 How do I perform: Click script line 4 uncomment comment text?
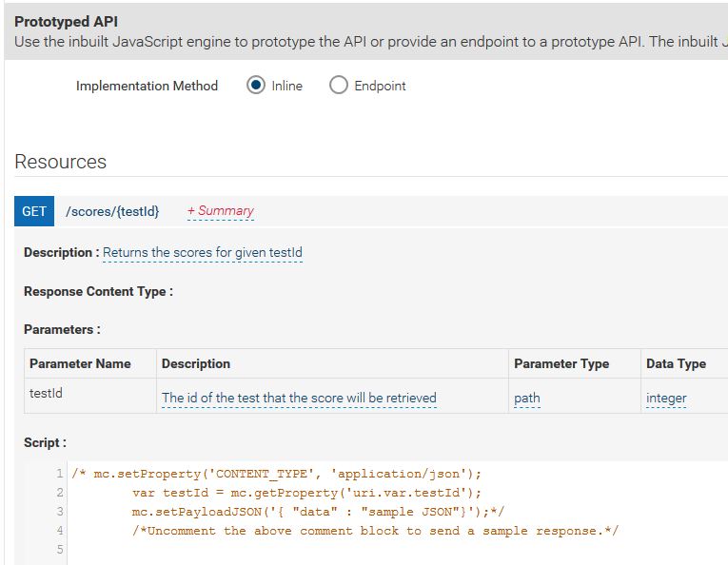[x=375, y=531]
